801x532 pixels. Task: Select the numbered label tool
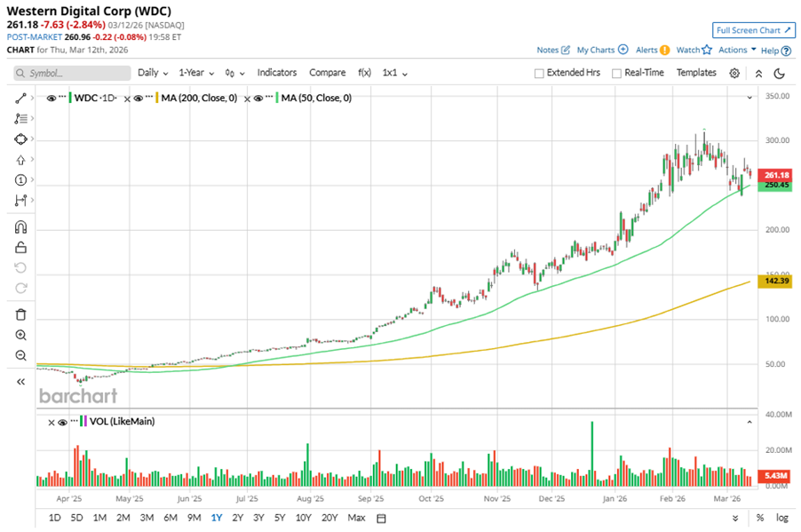(20, 180)
